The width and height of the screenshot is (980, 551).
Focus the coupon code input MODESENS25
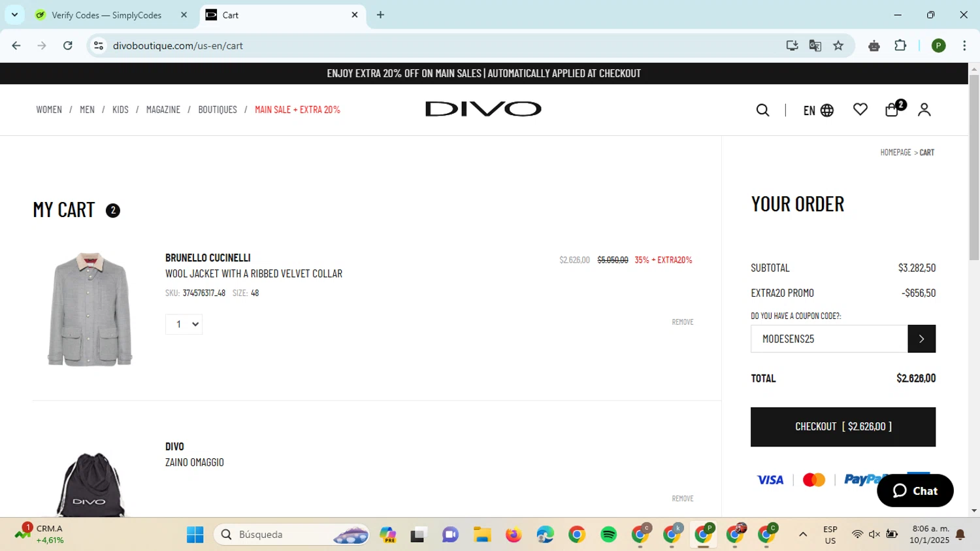click(x=829, y=339)
